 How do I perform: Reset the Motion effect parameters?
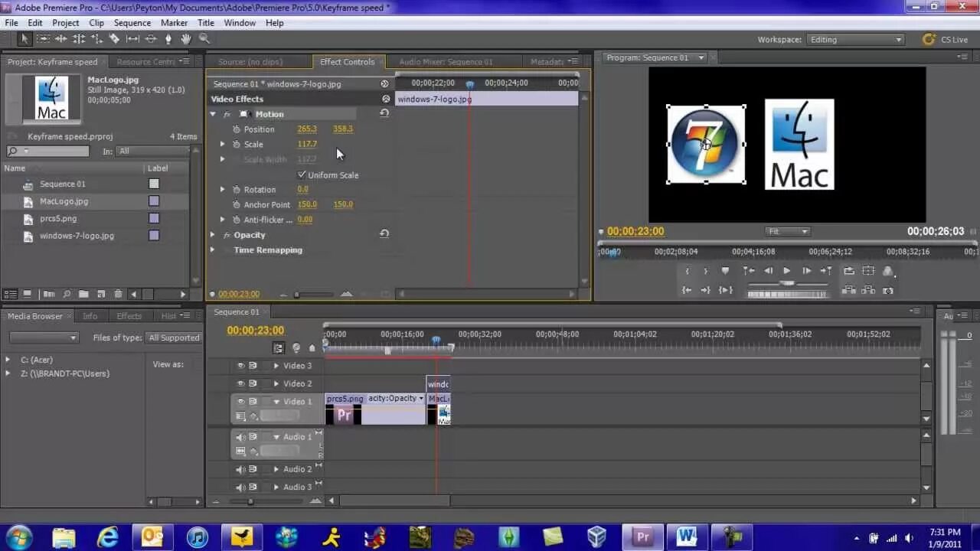pos(384,113)
